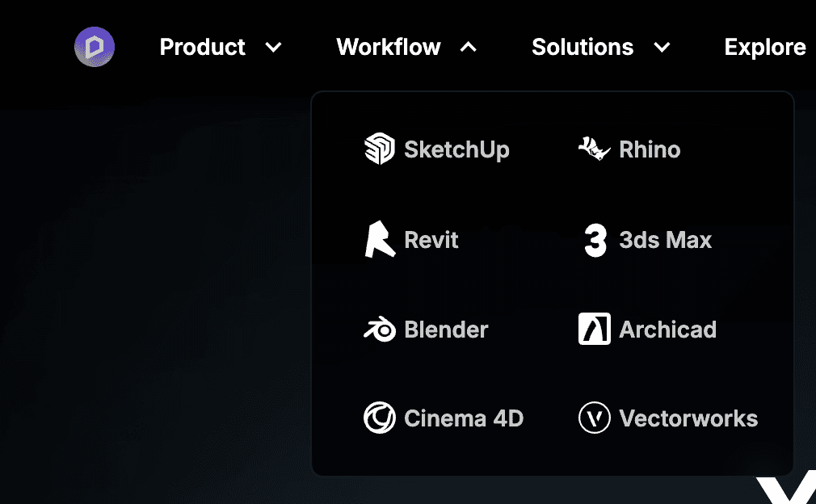Visit the Vectorworks workflow link

[668, 418]
